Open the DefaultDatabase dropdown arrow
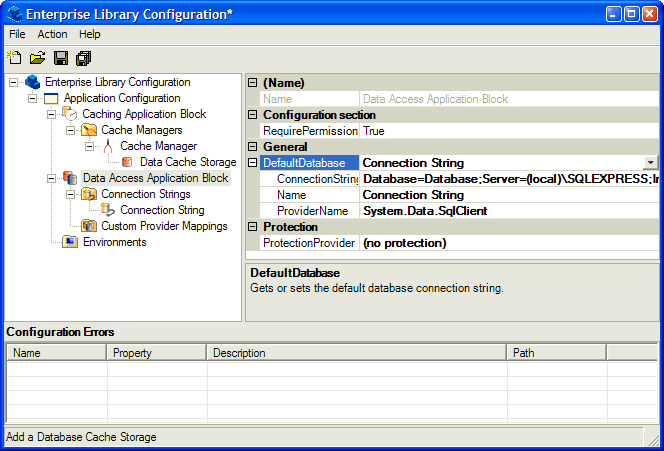The image size is (664, 451). [650, 163]
